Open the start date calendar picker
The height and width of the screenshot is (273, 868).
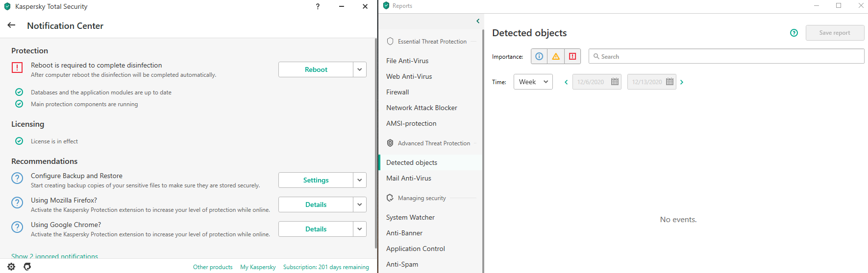pos(615,82)
